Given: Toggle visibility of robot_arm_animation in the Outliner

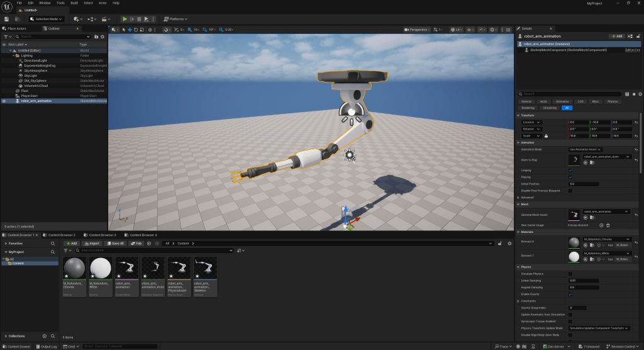Looking at the screenshot, I should (x=4, y=101).
